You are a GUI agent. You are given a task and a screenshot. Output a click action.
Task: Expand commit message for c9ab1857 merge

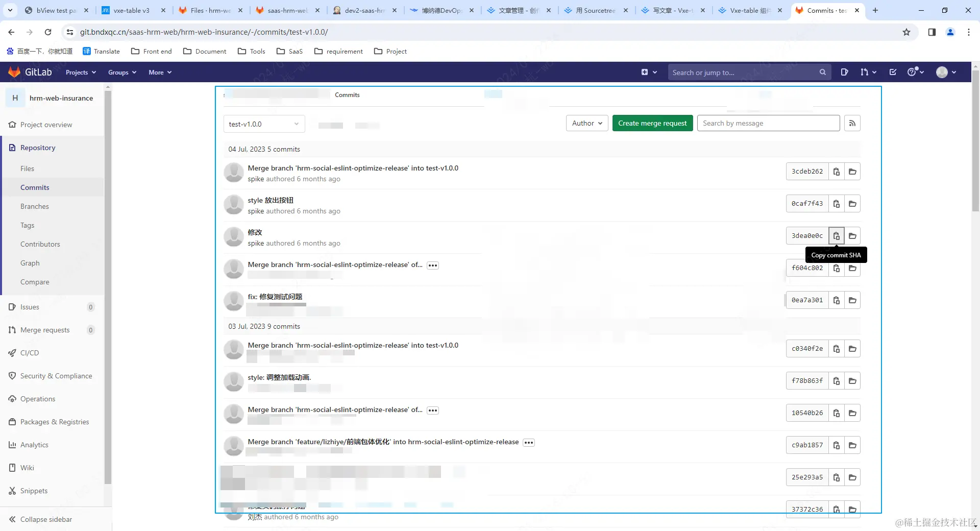pos(529,443)
